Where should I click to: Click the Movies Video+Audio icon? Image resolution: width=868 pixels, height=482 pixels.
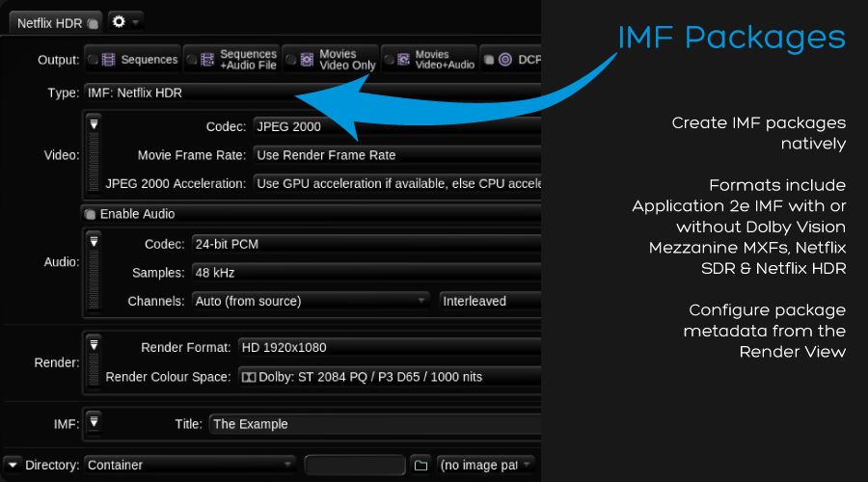coord(404,60)
